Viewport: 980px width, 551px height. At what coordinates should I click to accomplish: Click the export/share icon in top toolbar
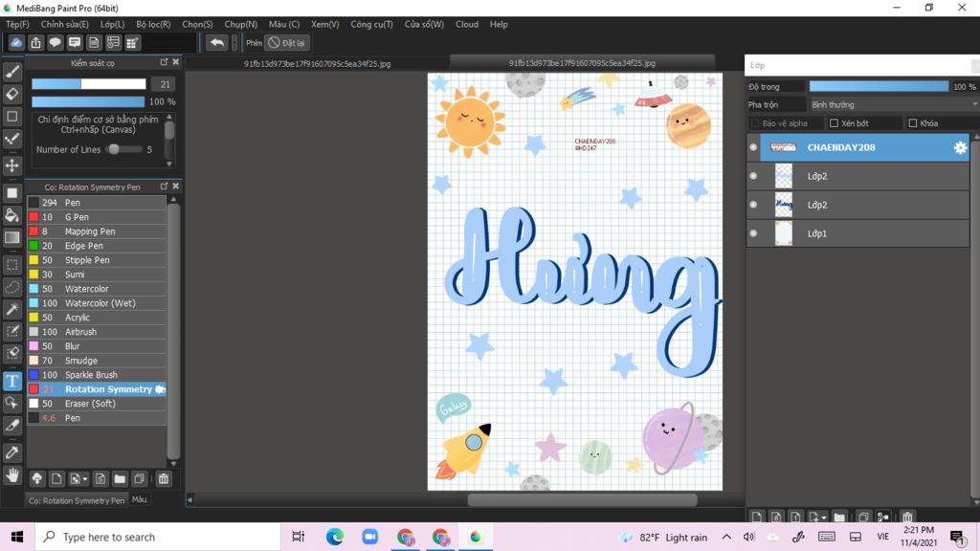(x=35, y=42)
